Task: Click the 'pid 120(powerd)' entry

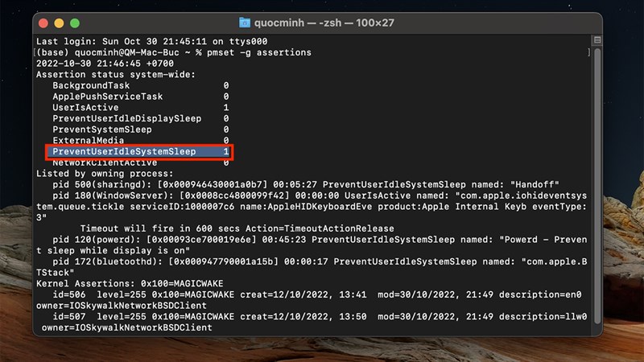Action: point(312,245)
